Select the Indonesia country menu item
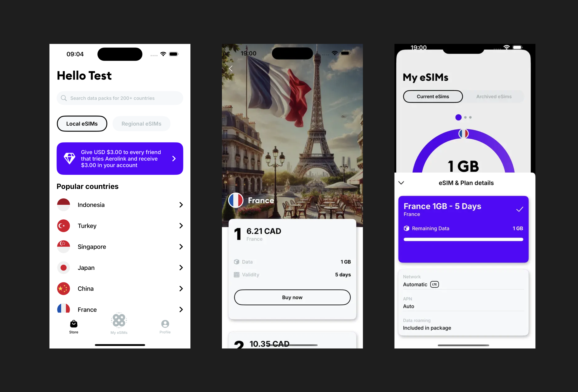Image resolution: width=578 pixels, height=392 pixels. pos(121,204)
